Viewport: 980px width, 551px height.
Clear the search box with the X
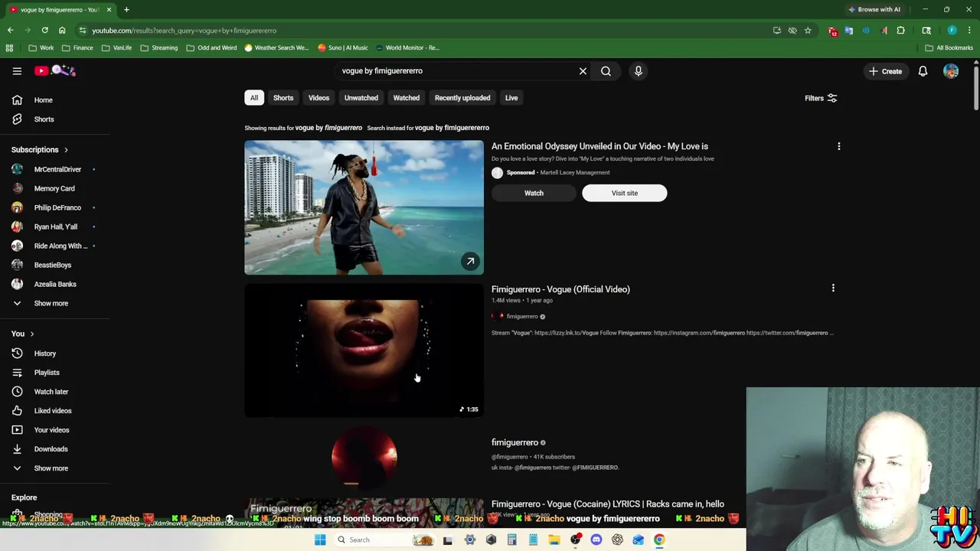click(583, 71)
